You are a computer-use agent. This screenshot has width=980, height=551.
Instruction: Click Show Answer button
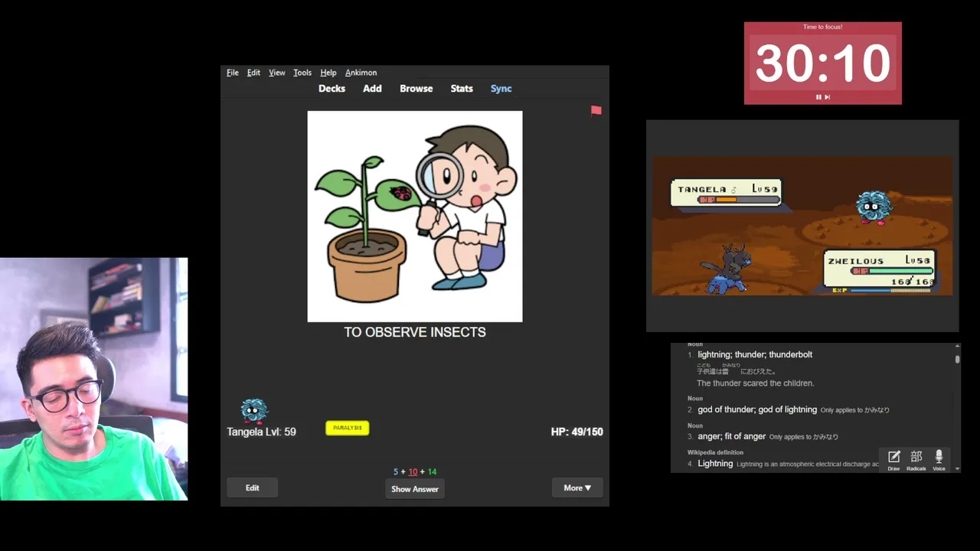[415, 489]
